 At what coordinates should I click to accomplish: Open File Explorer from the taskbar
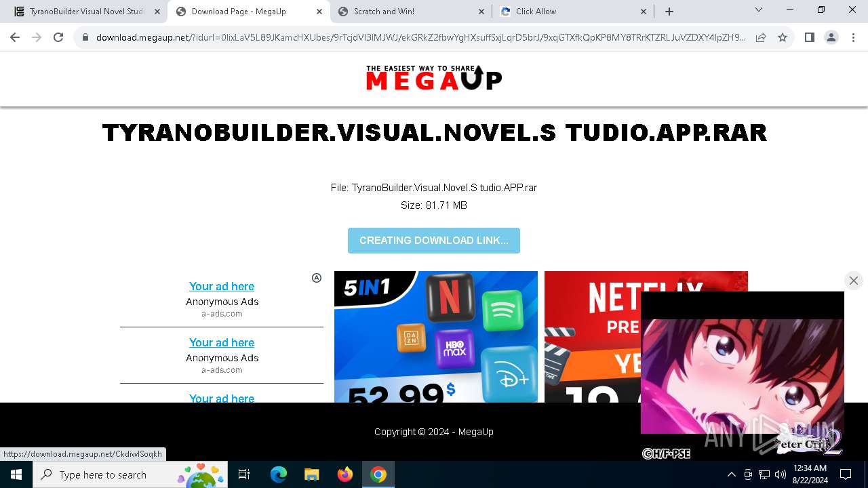(312, 474)
